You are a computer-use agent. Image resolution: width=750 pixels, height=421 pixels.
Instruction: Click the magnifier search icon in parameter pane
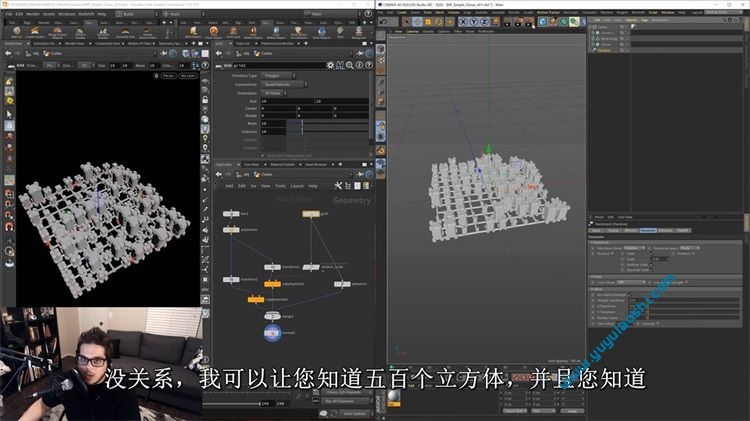(350, 65)
